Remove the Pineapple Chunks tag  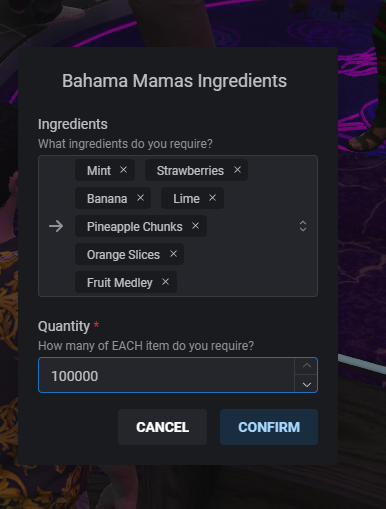point(195,226)
